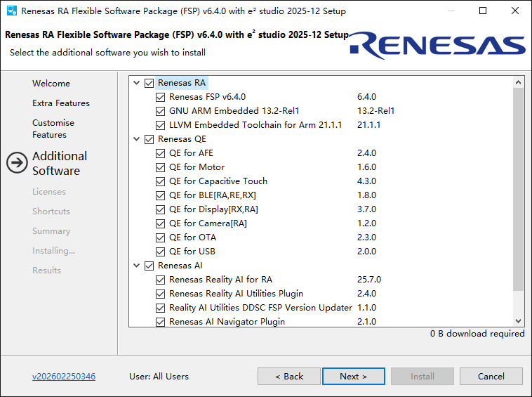Open the Extra Features step
532x397 pixels.
[x=61, y=103]
